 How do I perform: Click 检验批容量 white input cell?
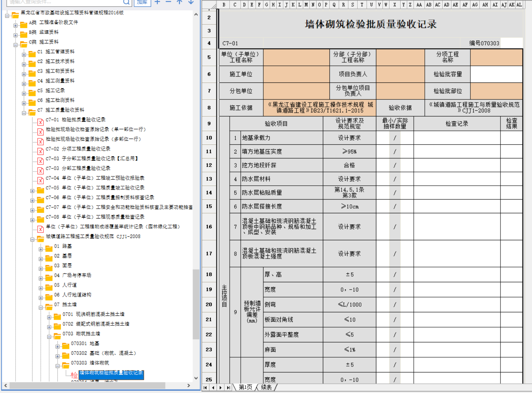[x=497, y=74]
